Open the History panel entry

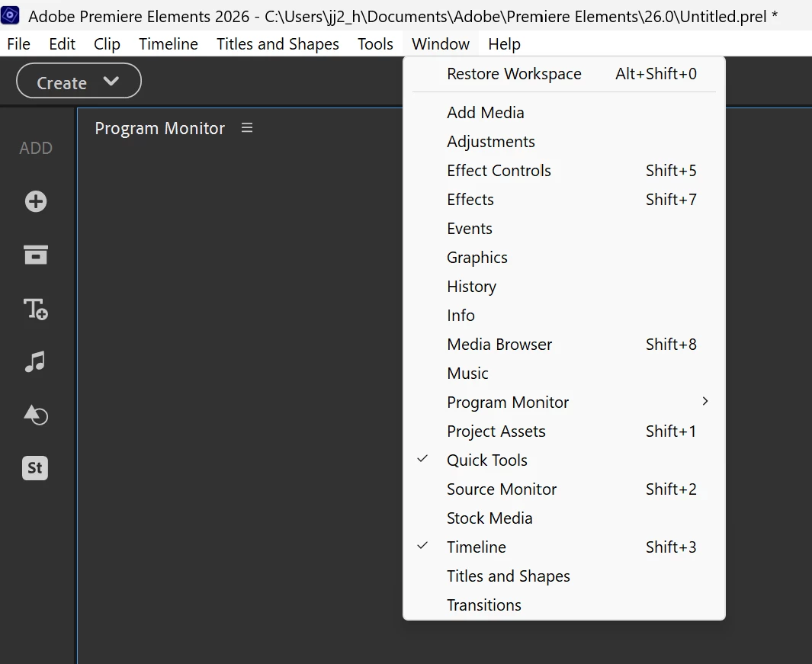(x=564, y=287)
